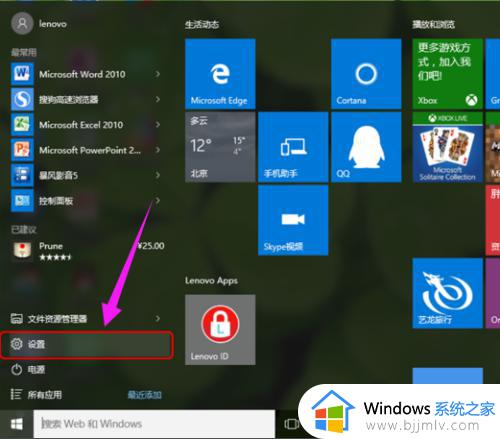Expand Microsoft Word 2010 jump list arrow
This screenshot has height=439, width=500.
(x=158, y=74)
